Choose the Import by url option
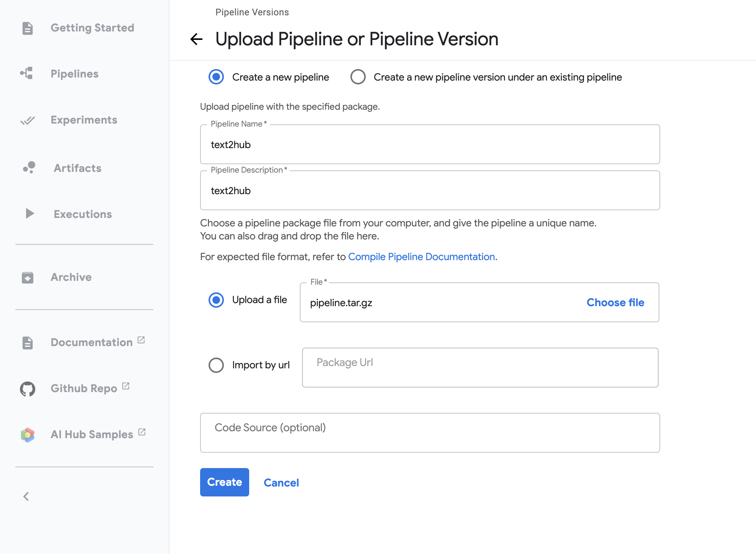This screenshot has height=554, width=756. [216, 365]
